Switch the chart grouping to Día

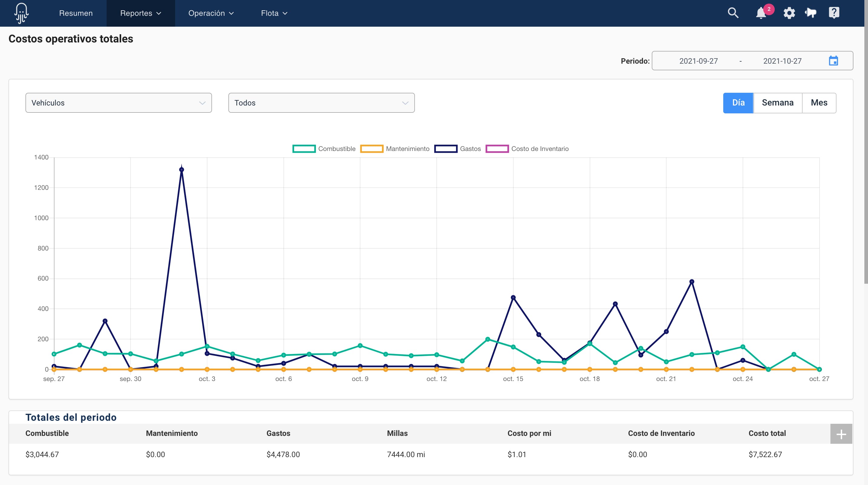738,103
